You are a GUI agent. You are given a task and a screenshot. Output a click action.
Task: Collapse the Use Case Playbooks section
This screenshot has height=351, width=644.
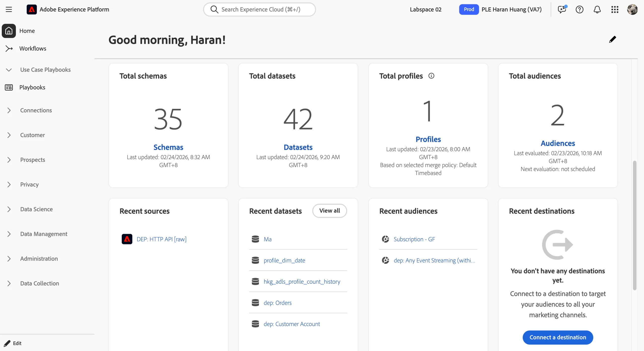(9, 70)
